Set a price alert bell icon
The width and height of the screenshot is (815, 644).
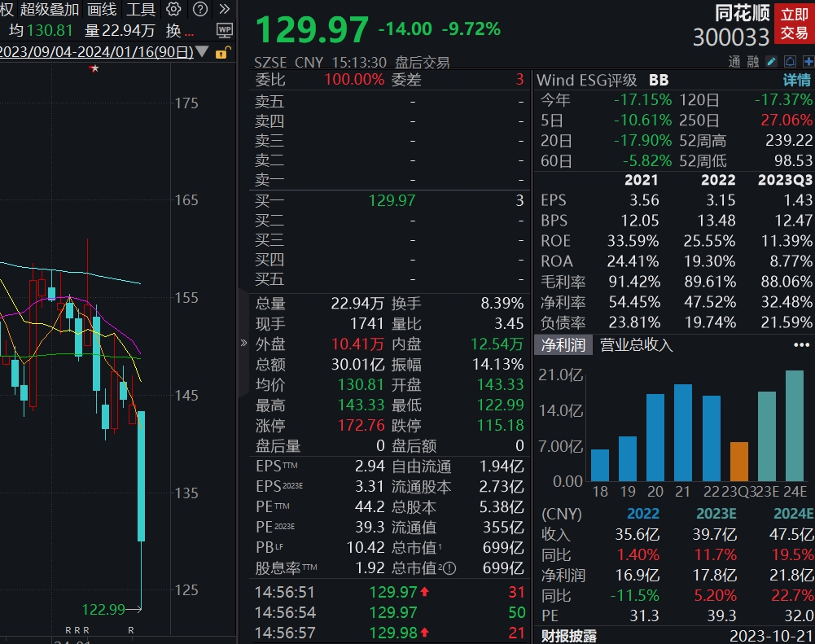click(x=790, y=61)
